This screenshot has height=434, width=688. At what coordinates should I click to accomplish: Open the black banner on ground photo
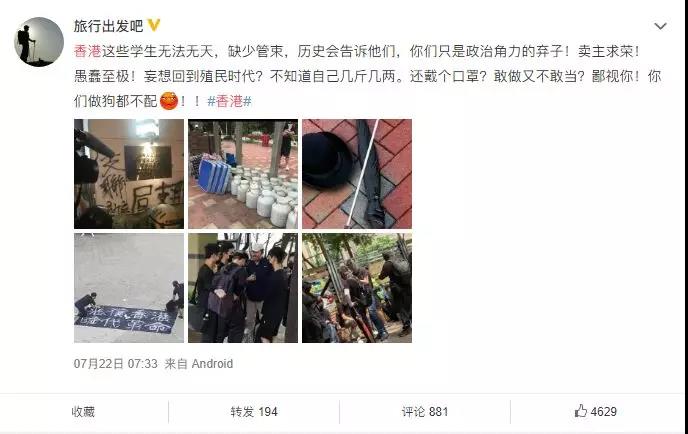(x=129, y=288)
